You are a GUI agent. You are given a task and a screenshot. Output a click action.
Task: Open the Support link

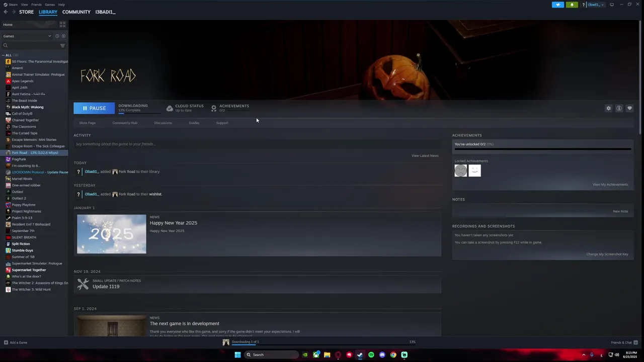pyautogui.click(x=222, y=123)
